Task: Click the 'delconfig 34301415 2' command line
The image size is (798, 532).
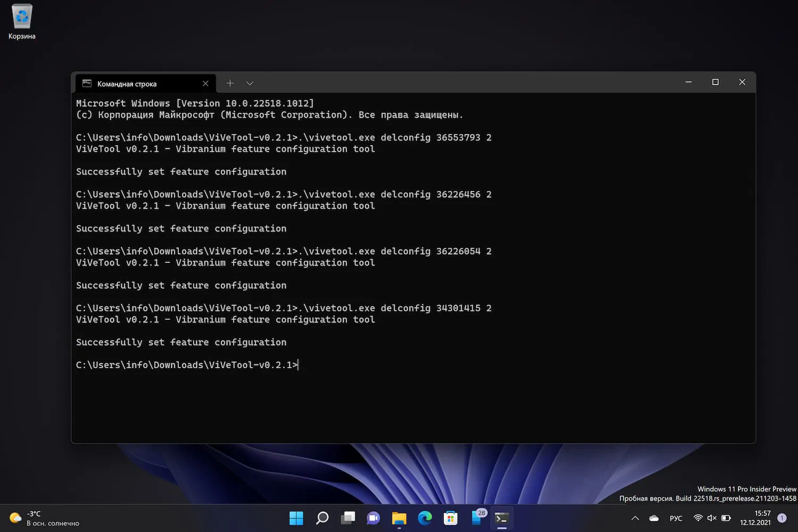Action: 284,309
